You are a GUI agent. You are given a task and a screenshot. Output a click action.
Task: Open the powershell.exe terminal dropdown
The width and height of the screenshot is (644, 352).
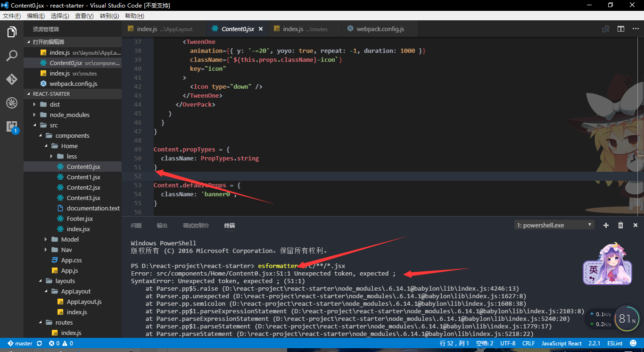pyautogui.click(x=554, y=226)
